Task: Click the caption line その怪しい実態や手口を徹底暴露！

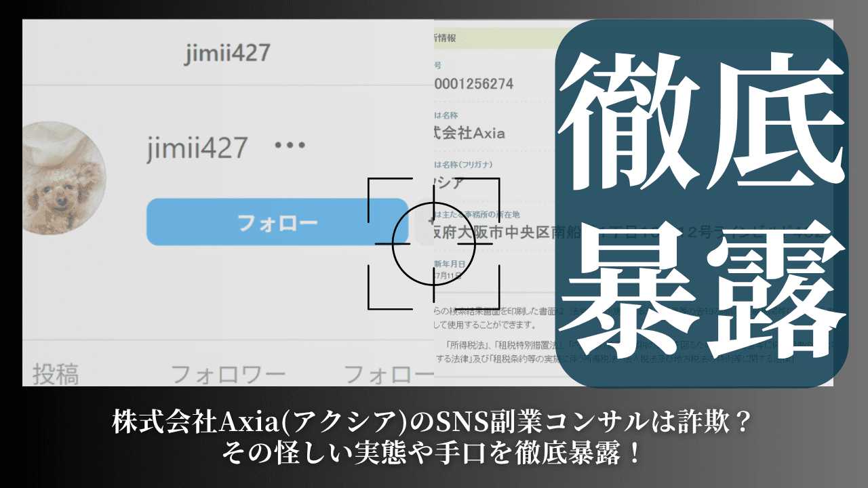Action: tap(433, 453)
